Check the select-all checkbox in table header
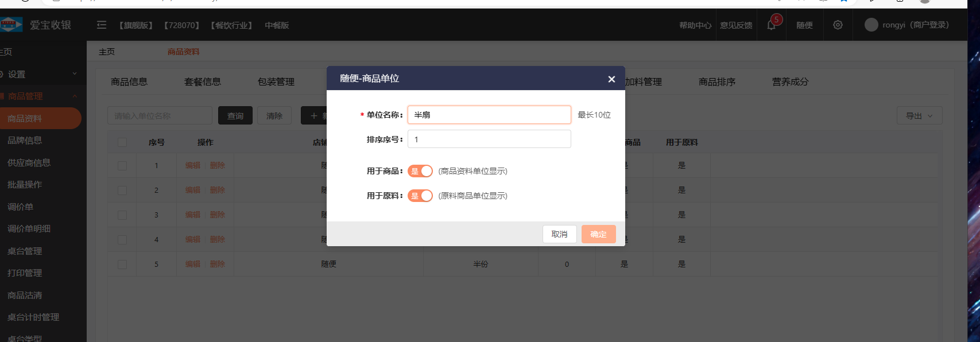The height and width of the screenshot is (342, 980). click(x=122, y=142)
